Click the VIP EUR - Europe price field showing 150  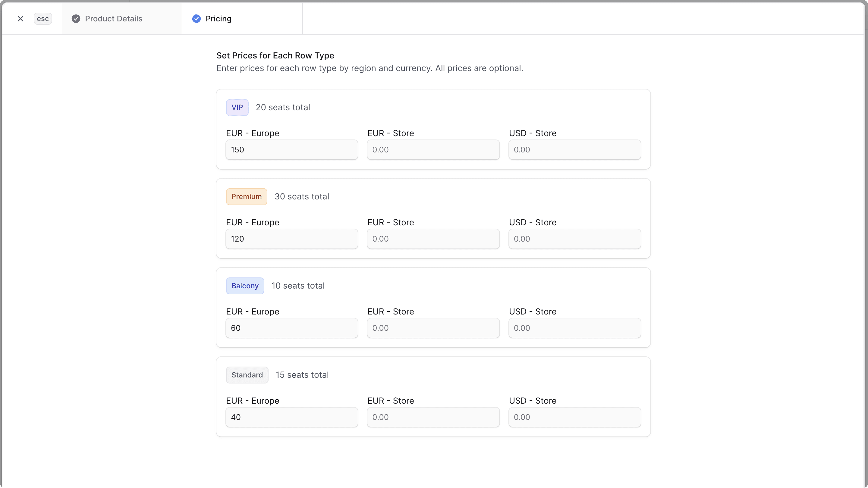pyautogui.click(x=291, y=149)
